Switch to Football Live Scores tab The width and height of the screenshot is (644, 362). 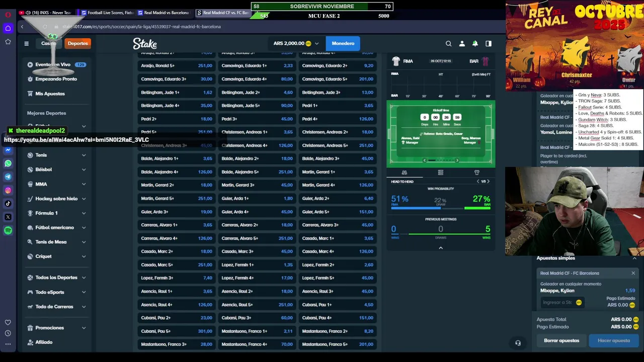click(x=107, y=13)
